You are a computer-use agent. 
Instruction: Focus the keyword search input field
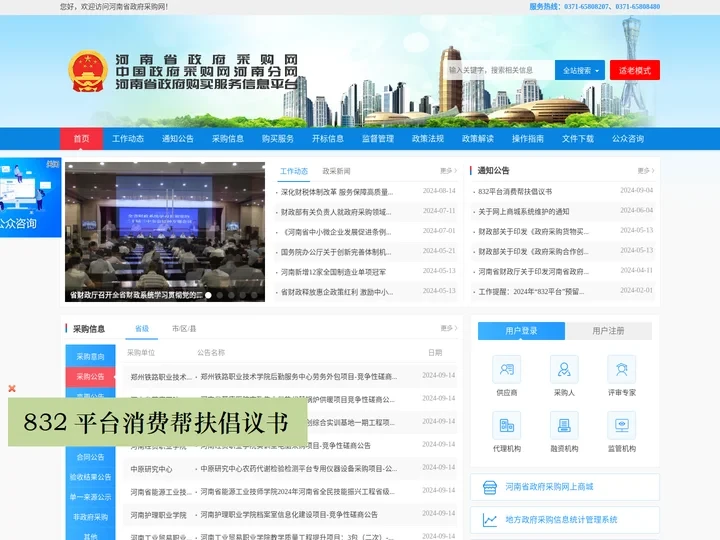(500, 70)
